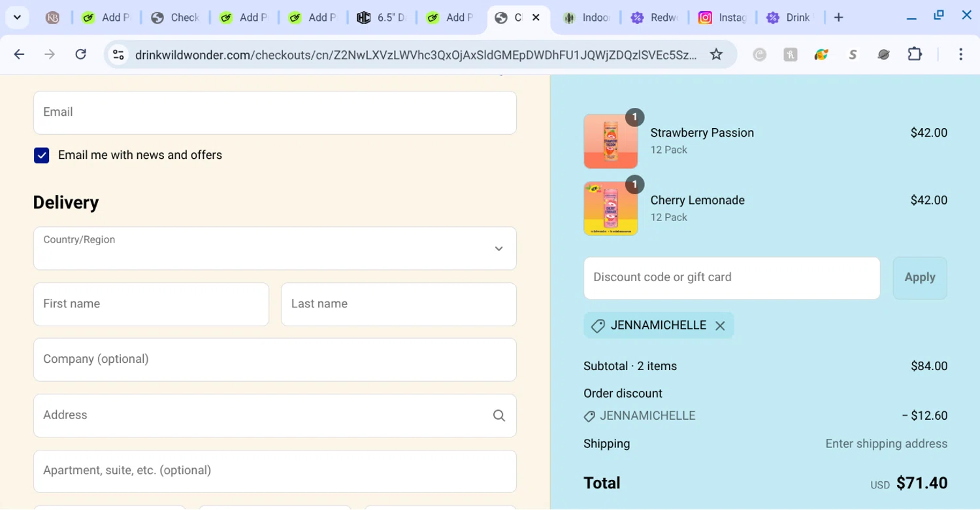This screenshot has height=510, width=980.
Task: Open the grey S extension icon
Action: (x=853, y=55)
